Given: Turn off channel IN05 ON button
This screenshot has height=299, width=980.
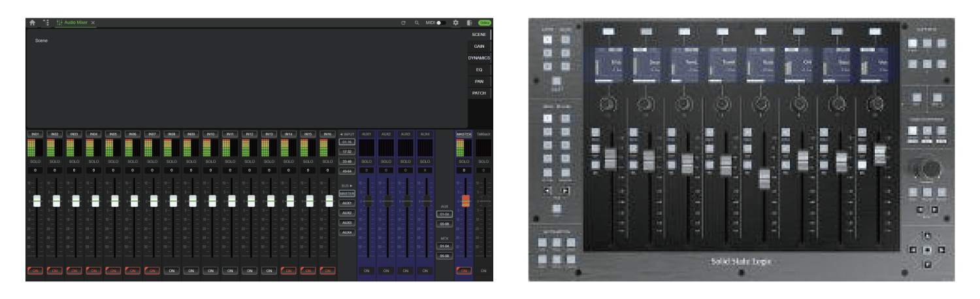Looking at the screenshot, I should tap(113, 270).
